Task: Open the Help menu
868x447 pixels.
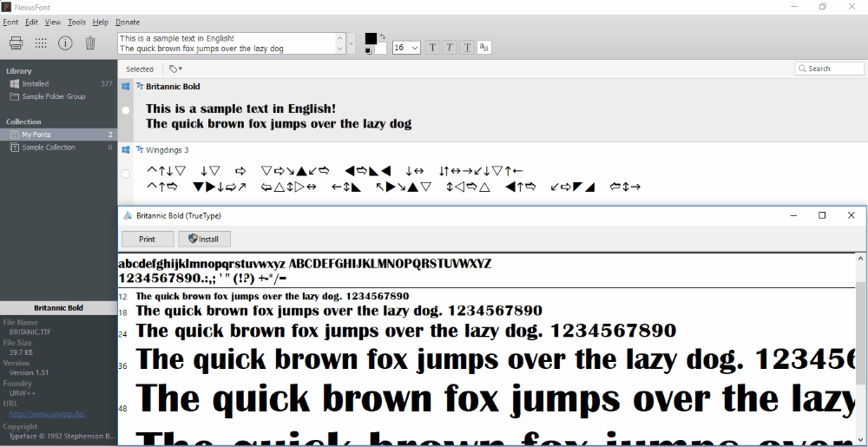Action: [100, 22]
